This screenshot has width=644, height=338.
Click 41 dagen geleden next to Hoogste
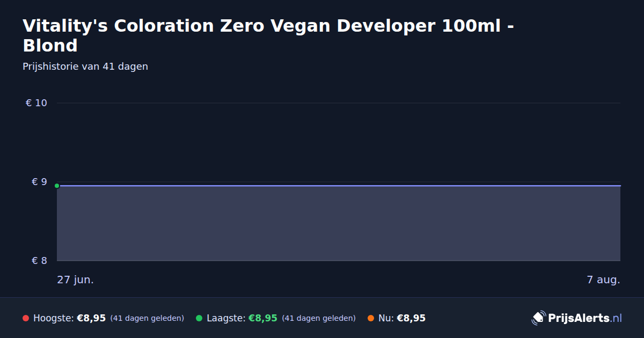[147, 318]
